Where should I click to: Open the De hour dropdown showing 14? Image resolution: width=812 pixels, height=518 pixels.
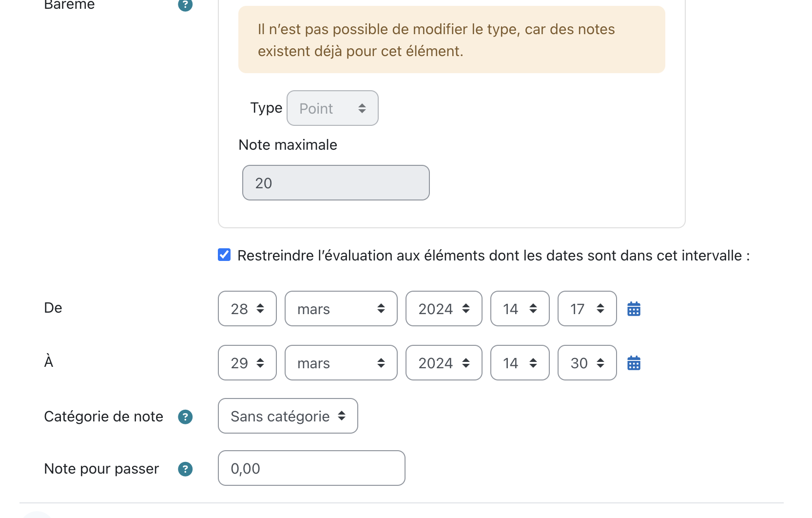click(520, 309)
